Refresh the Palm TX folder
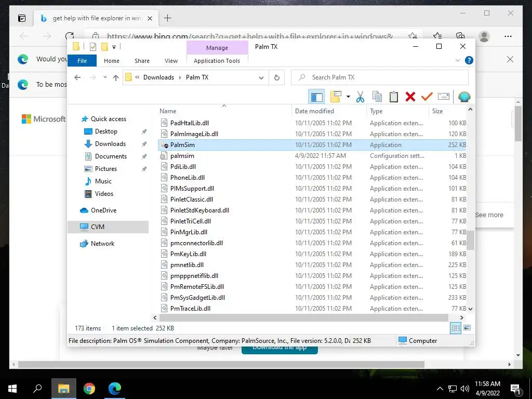The image size is (532, 399). tap(277, 78)
